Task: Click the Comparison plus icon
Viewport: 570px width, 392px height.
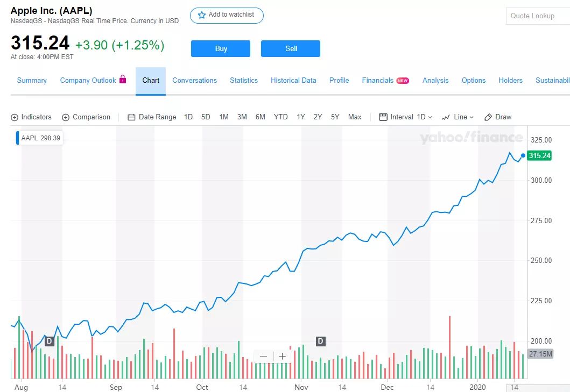Action: (66, 117)
